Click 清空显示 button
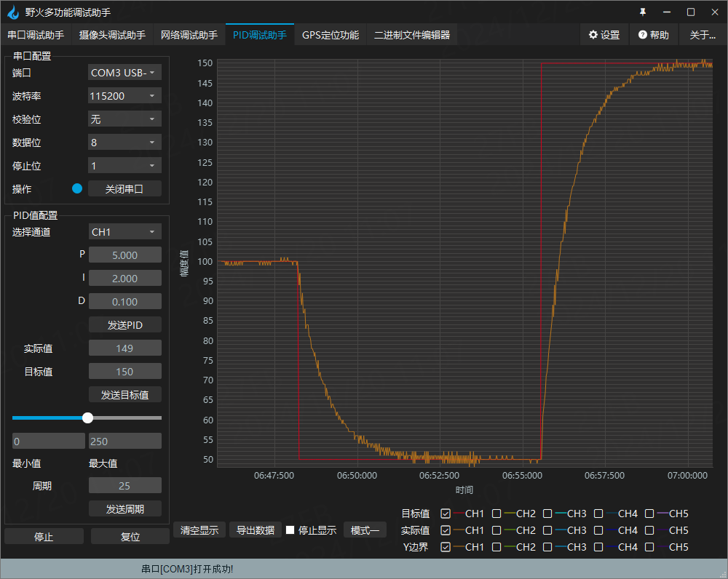Image resolution: width=728 pixels, height=579 pixels. pyautogui.click(x=199, y=530)
